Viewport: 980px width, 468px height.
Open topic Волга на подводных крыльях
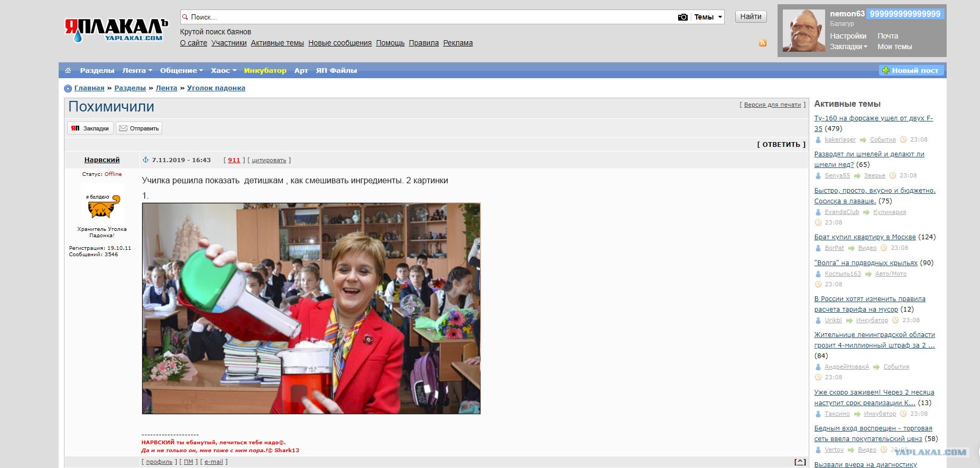tap(866, 263)
